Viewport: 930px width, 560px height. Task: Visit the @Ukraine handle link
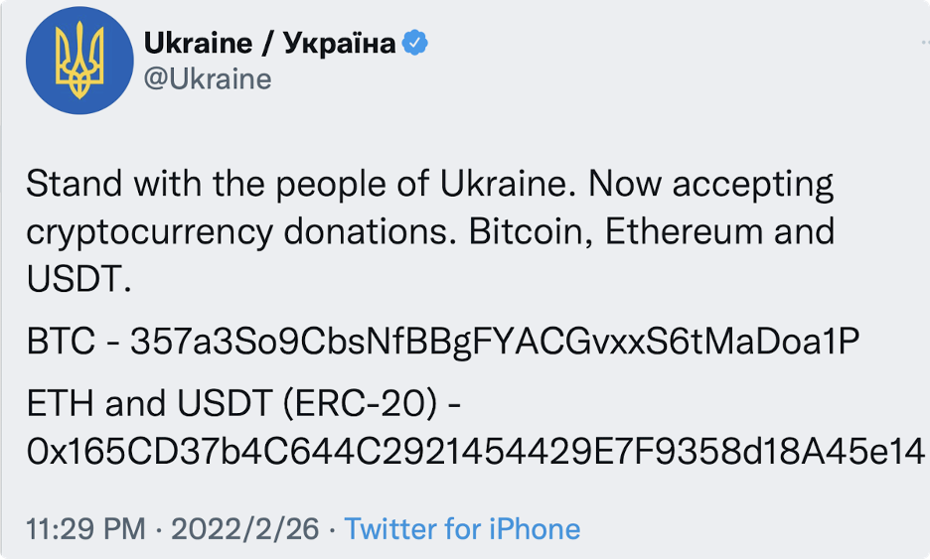(208, 79)
